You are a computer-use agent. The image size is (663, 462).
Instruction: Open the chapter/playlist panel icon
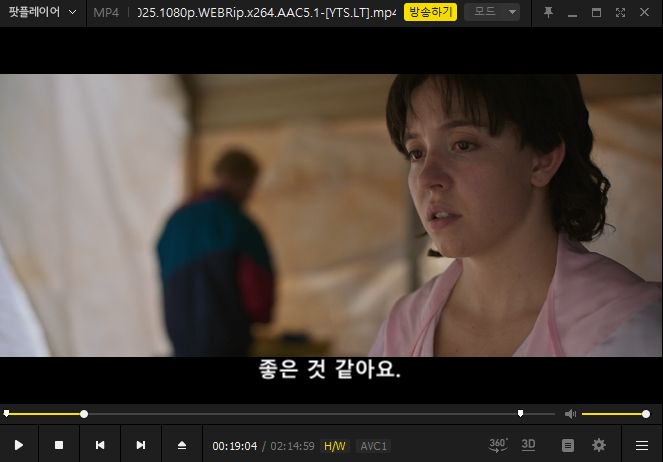pyautogui.click(x=568, y=445)
